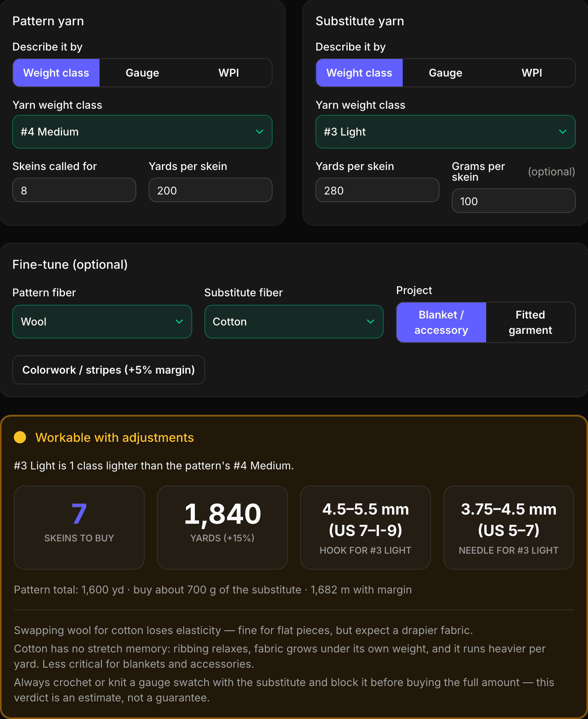Switch Substitute yarn to WPI tab
The width and height of the screenshot is (588, 719).
point(532,73)
